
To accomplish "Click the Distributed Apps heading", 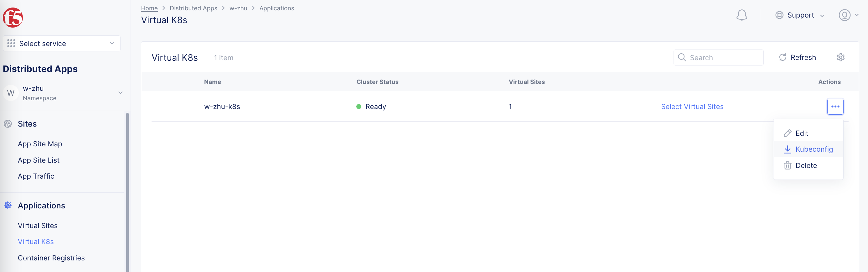I will (40, 69).
